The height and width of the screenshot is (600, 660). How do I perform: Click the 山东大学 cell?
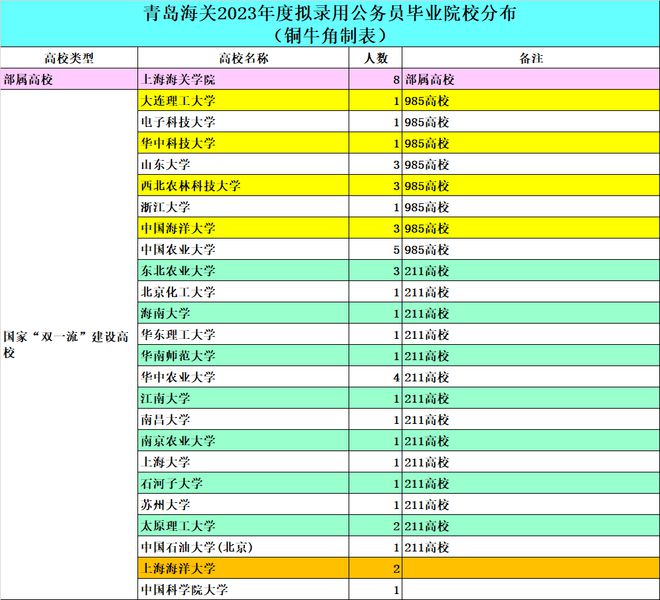point(243,164)
